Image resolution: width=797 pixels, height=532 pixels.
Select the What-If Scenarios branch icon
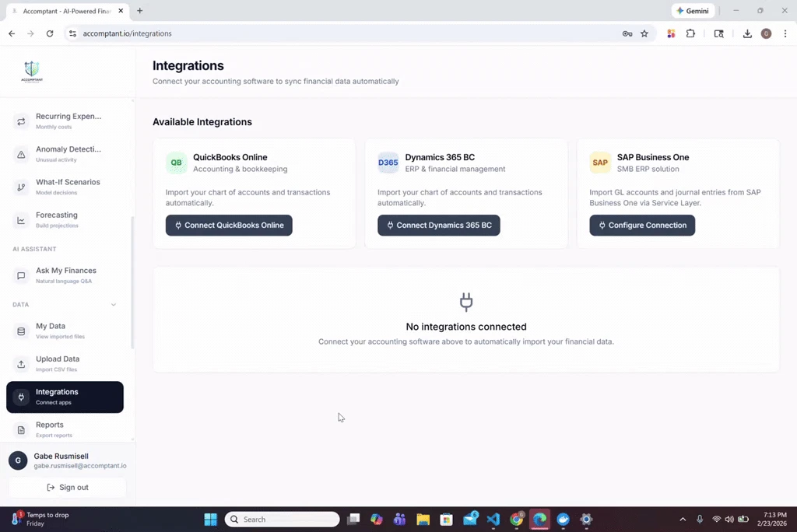pyautogui.click(x=21, y=187)
